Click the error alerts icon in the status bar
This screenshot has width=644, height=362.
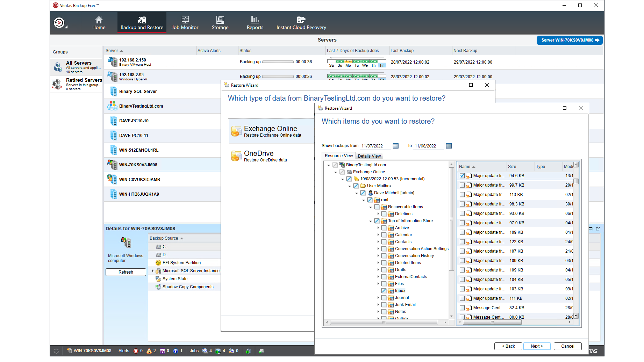(136, 351)
